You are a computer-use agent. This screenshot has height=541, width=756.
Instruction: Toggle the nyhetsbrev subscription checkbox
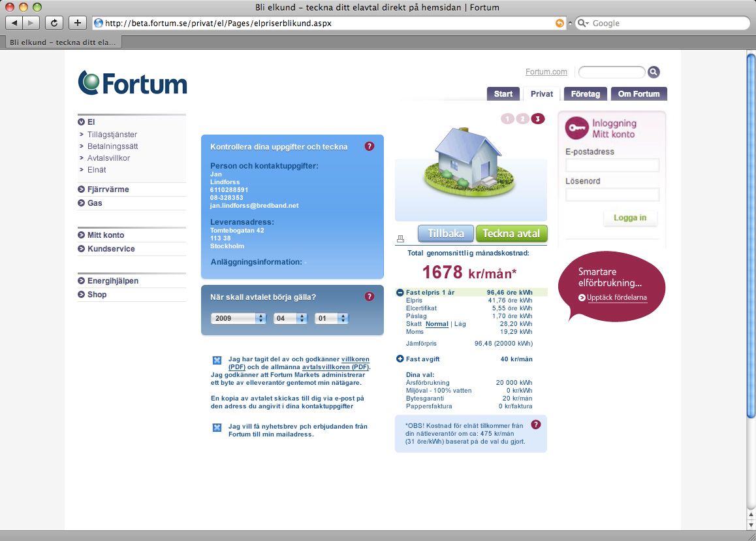click(217, 427)
